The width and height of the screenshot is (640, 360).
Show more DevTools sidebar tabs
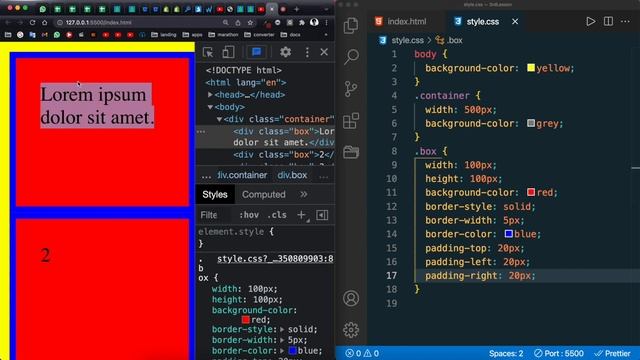pos(304,194)
